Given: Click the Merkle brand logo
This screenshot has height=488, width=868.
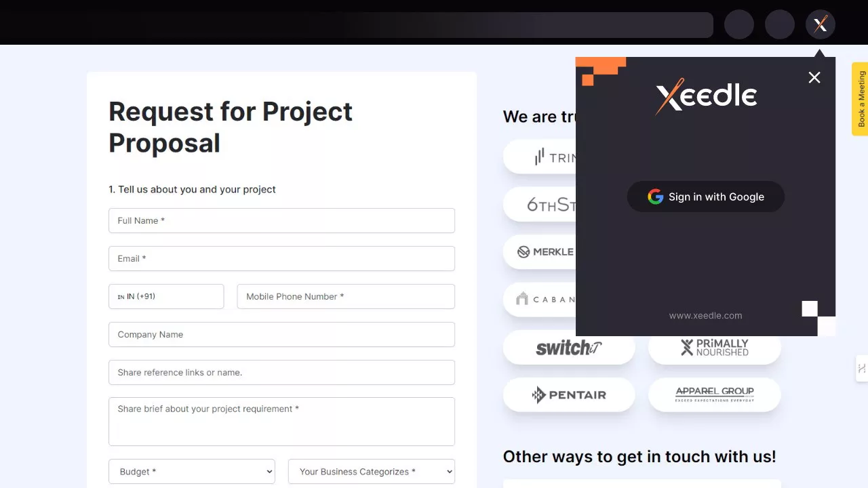Looking at the screenshot, I should tap(546, 252).
